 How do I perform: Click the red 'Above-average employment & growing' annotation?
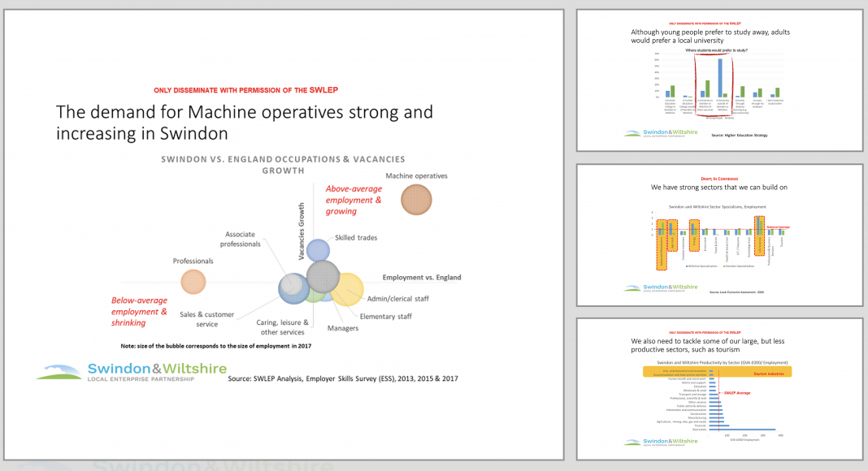pos(354,200)
